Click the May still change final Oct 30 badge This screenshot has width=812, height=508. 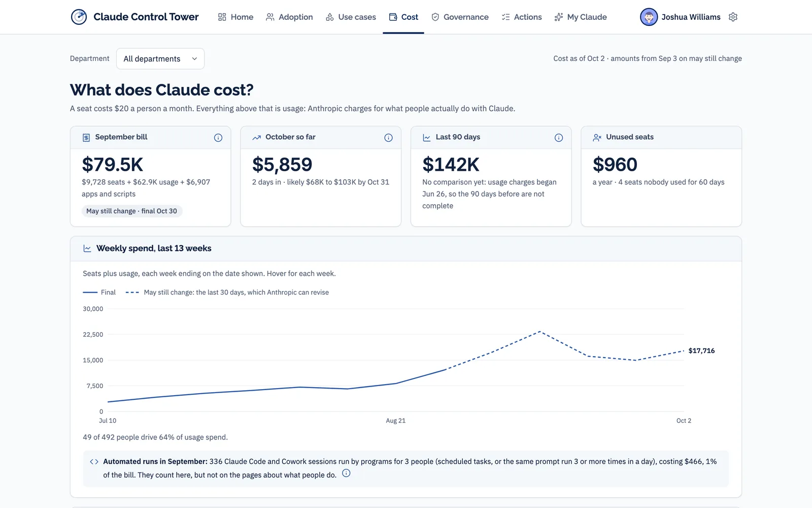(x=131, y=211)
